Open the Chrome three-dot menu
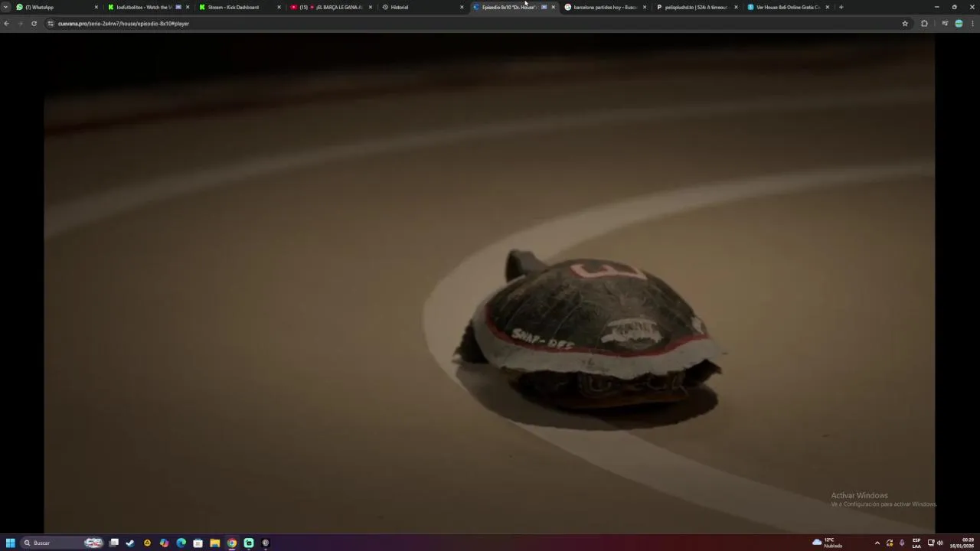 coord(972,24)
